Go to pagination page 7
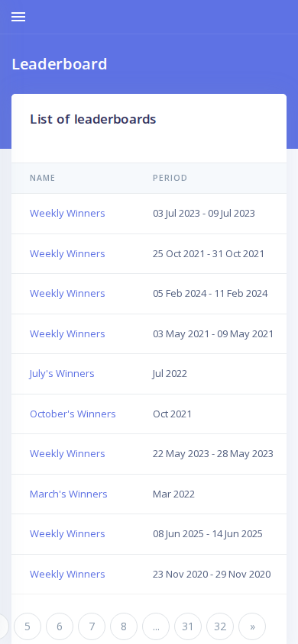This screenshot has width=298, height=644. (92, 626)
